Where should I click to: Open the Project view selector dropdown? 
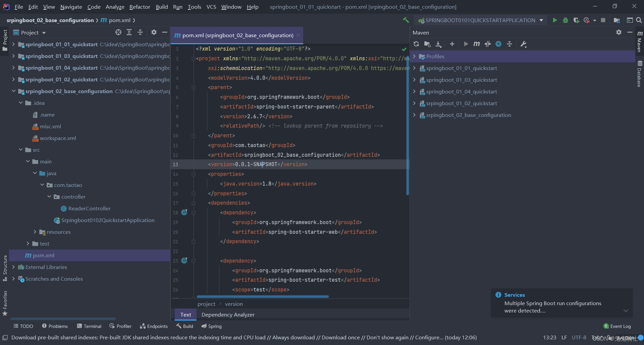click(44, 32)
